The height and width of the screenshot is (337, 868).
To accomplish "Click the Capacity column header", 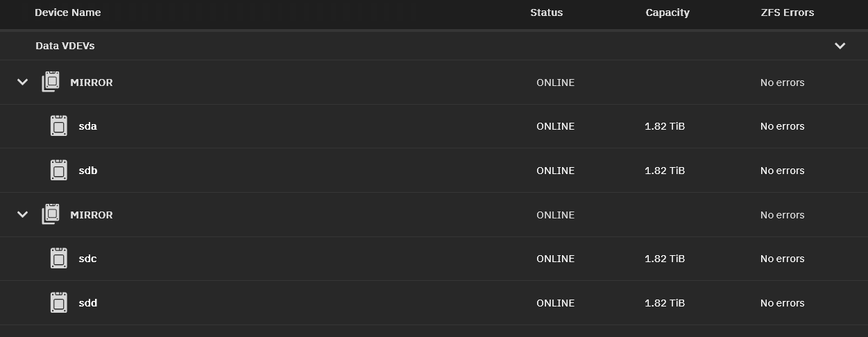I will (x=667, y=12).
